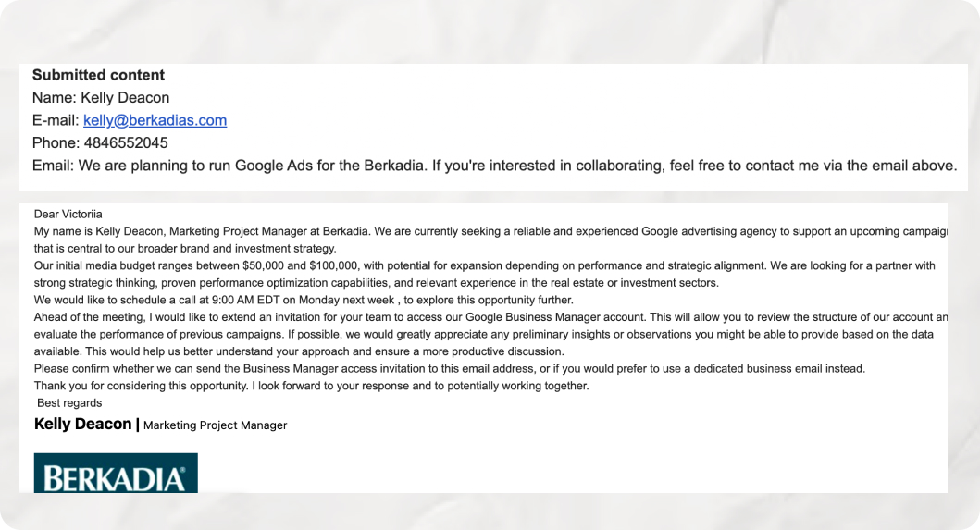Click the 'E-mail:' field label

56,120
